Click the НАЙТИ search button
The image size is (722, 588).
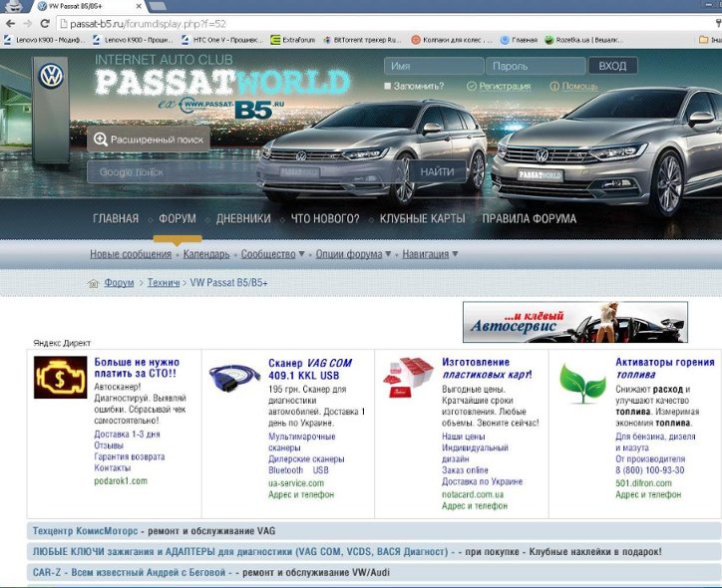coord(437,171)
